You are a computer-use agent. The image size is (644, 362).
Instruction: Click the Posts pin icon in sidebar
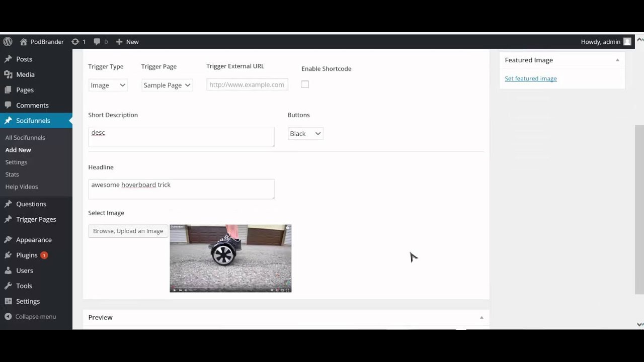coord(8,59)
